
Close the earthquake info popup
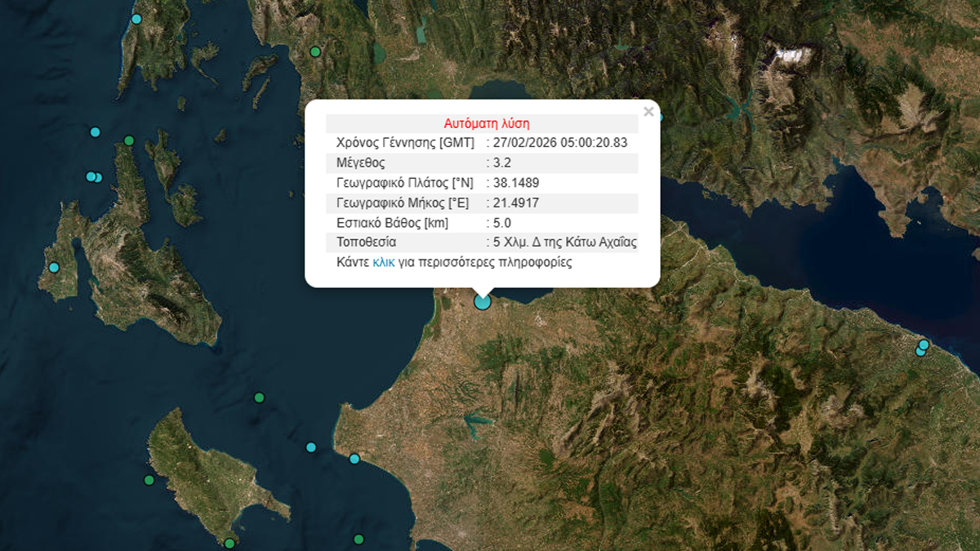[x=648, y=112]
